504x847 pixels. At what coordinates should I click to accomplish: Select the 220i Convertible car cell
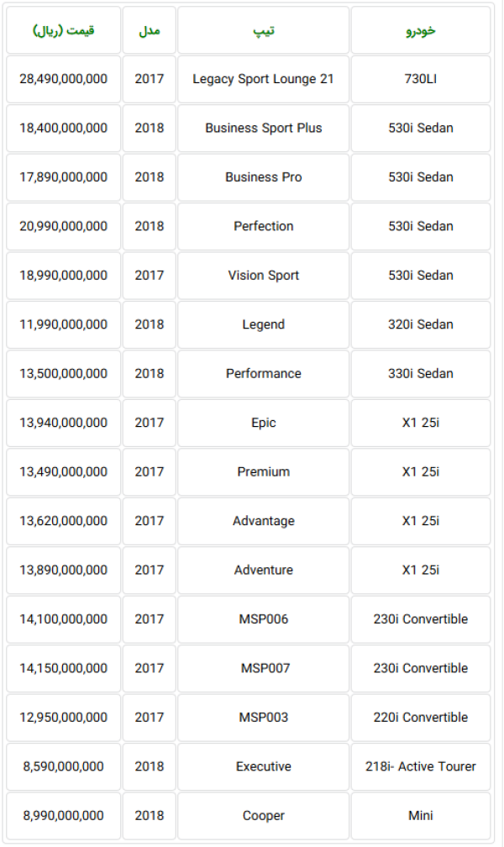[421, 718]
